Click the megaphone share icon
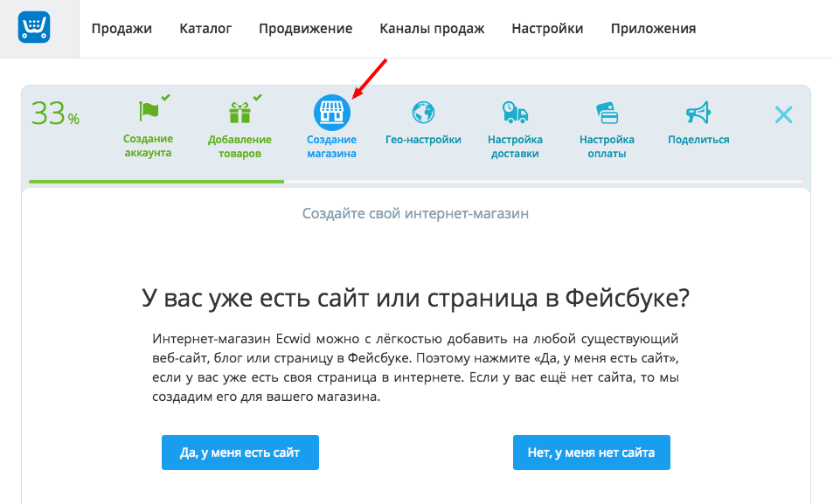Viewport: 833px width, 504px height. pos(698,112)
